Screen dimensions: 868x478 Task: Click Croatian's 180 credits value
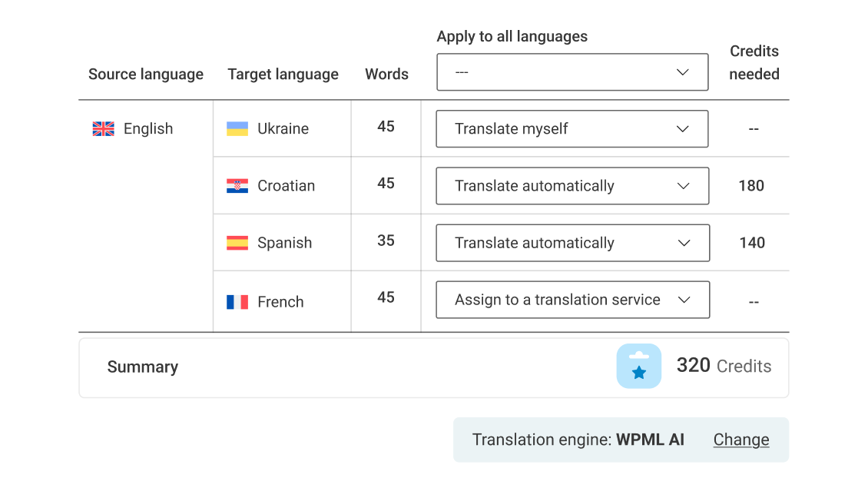click(x=751, y=186)
